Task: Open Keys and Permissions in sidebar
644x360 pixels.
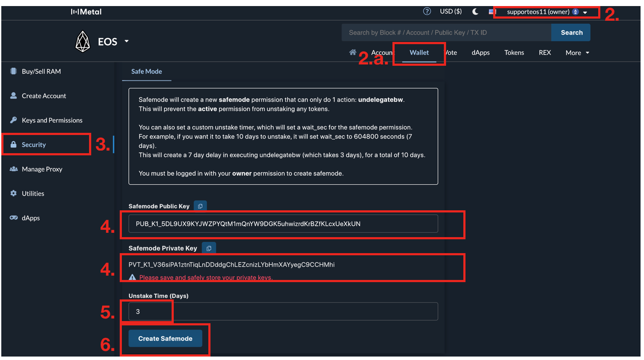Action: click(x=52, y=120)
